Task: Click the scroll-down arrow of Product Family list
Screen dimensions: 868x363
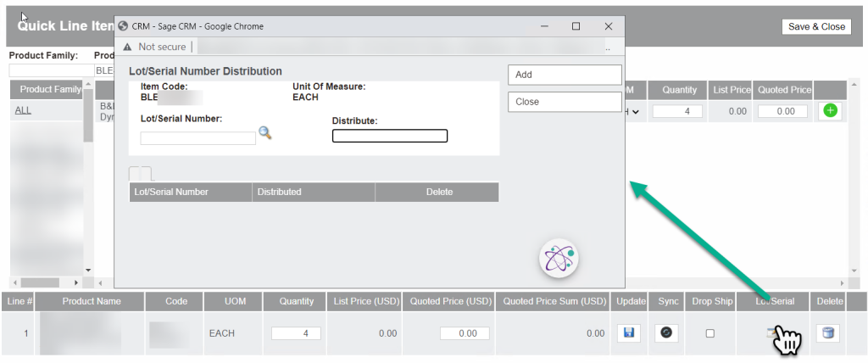Action: [88, 271]
